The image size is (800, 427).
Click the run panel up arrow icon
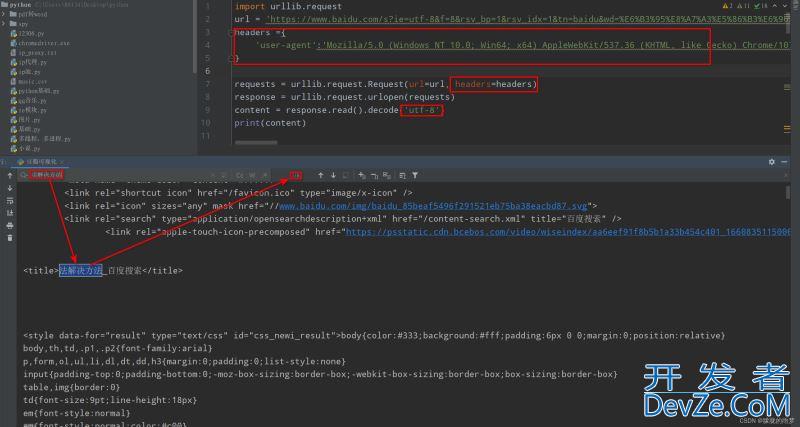point(10,175)
